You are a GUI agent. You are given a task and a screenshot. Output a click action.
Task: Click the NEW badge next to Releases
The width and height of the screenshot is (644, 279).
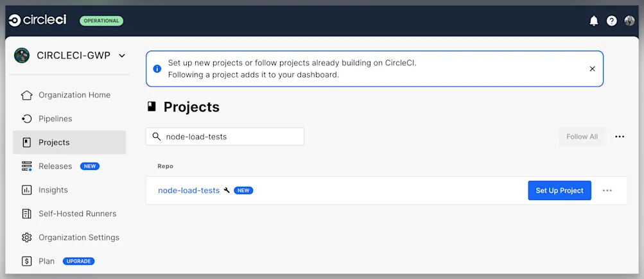[90, 166]
